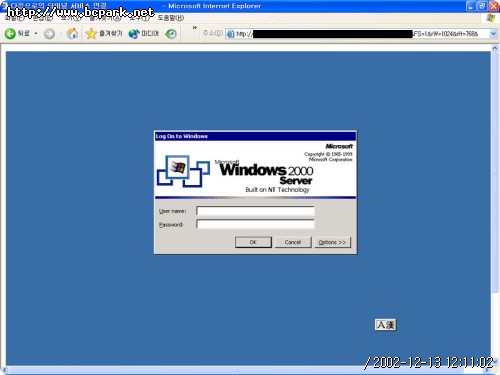This screenshot has height=375, width=500.
Task: Minimize the Internet Explorer window
Action: pos(471,6)
